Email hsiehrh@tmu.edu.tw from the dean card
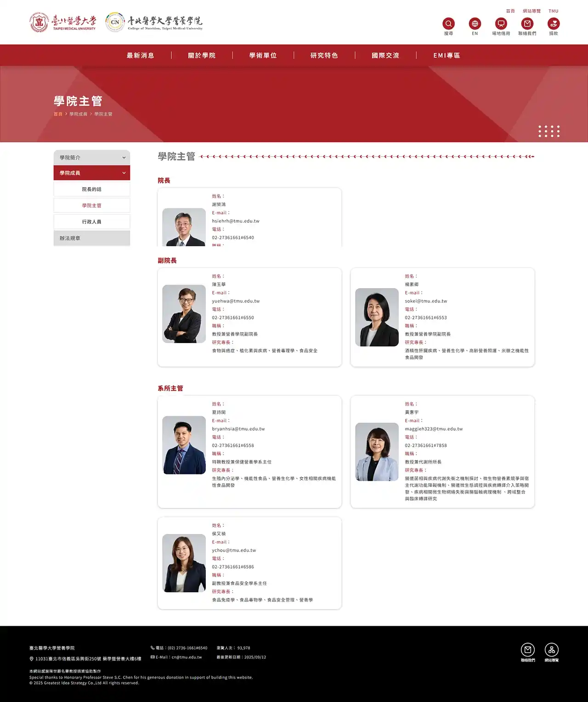 [x=235, y=221]
